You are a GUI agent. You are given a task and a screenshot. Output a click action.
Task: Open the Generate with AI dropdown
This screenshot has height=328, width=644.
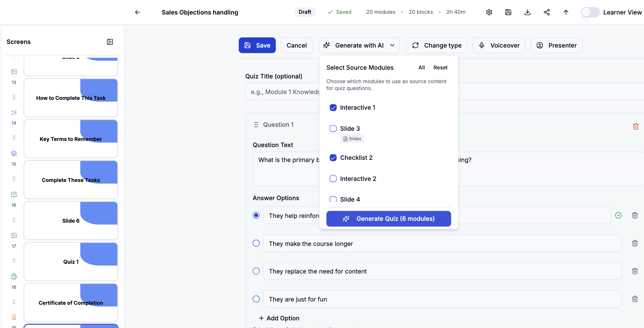point(359,45)
